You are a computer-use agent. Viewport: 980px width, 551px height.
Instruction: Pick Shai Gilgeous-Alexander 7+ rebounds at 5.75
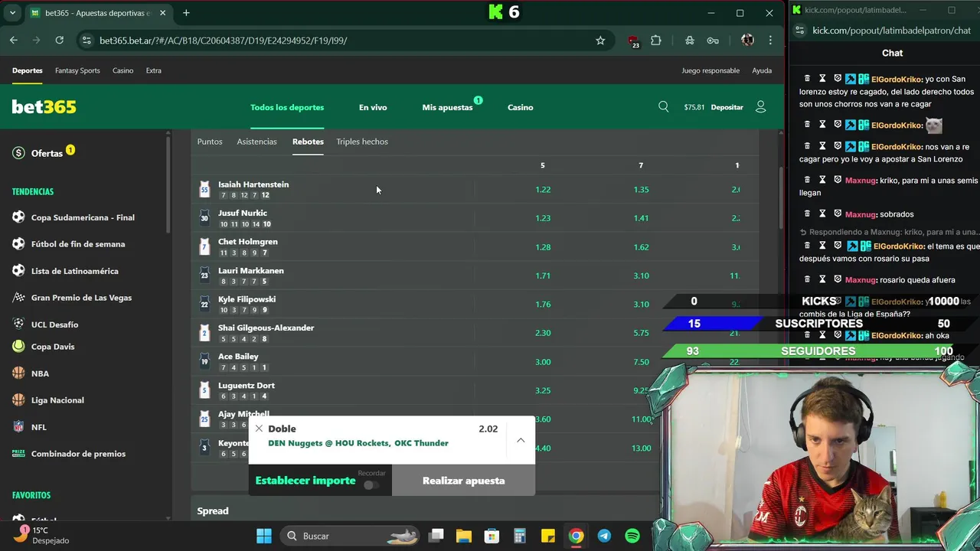pos(641,333)
